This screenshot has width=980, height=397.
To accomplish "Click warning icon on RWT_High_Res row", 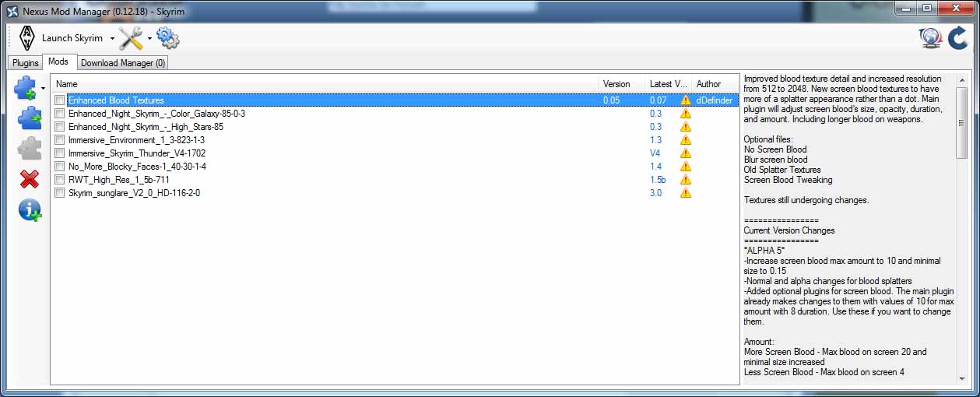I will point(685,180).
